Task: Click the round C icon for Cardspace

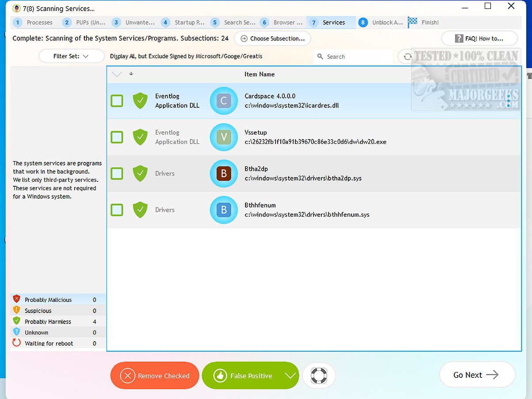Action: (x=224, y=101)
